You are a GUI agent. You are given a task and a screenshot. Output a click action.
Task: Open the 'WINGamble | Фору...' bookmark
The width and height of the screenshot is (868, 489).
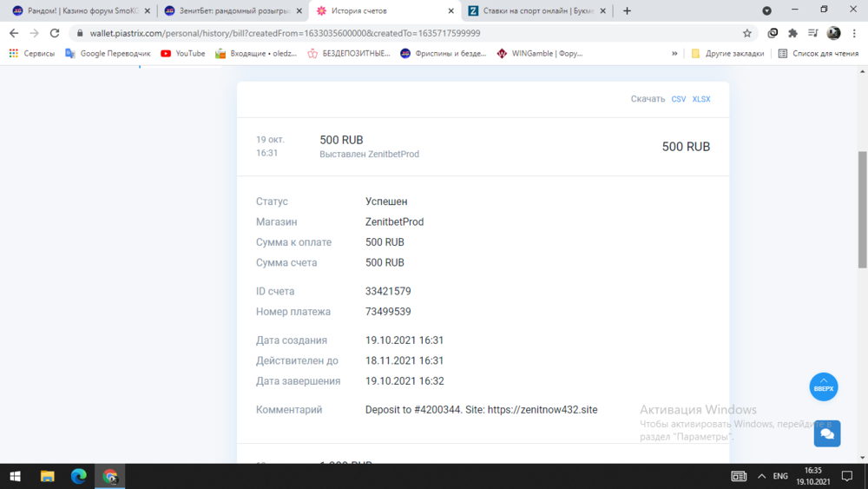pyautogui.click(x=540, y=54)
